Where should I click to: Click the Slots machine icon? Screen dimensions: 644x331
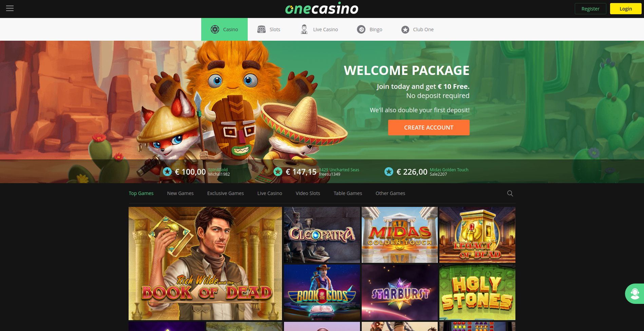[261, 29]
